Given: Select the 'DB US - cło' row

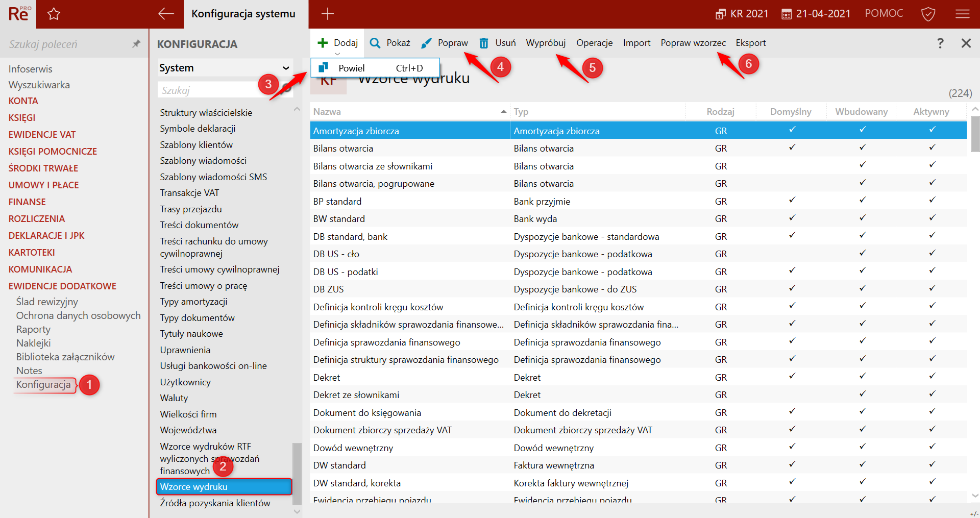Looking at the screenshot, I should (638, 254).
